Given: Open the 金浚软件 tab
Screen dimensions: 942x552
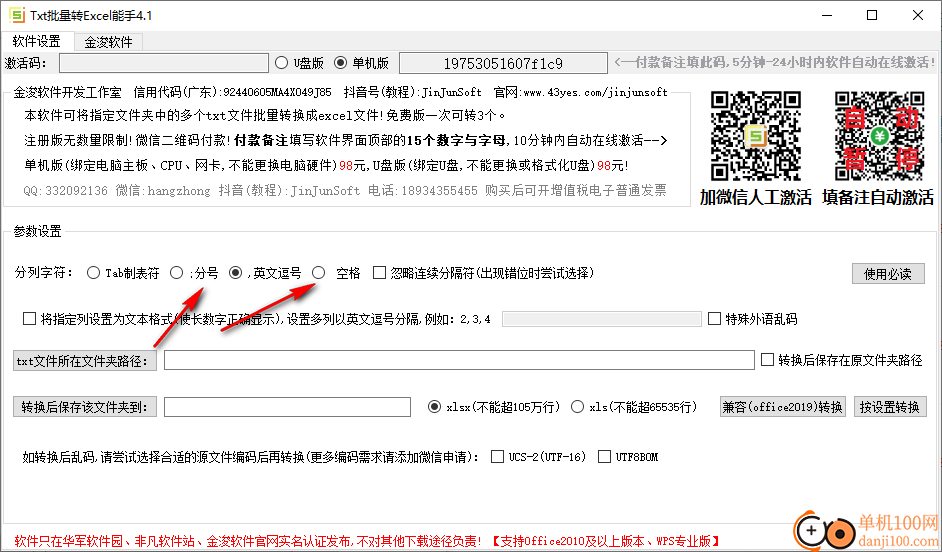Looking at the screenshot, I should (108, 42).
